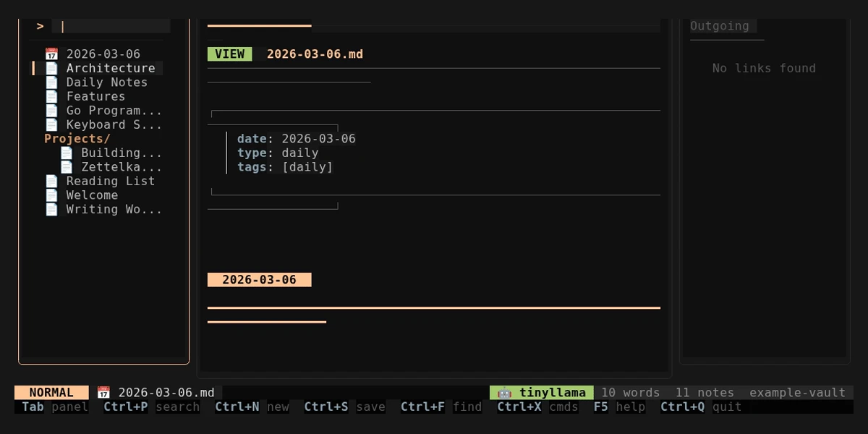Click the example-vault name
The image size is (868, 434).
click(x=797, y=393)
